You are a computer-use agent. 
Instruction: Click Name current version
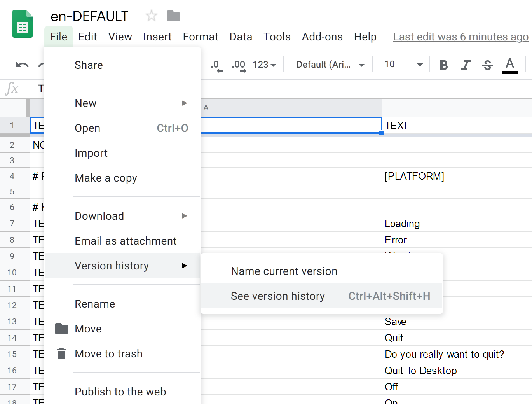point(284,271)
